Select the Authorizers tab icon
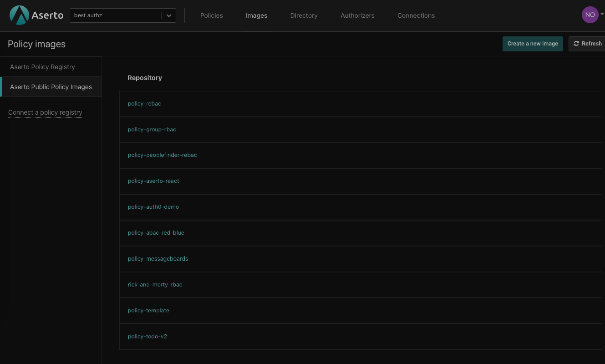The height and width of the screenshot is (364, 605). tap(357, 16)
